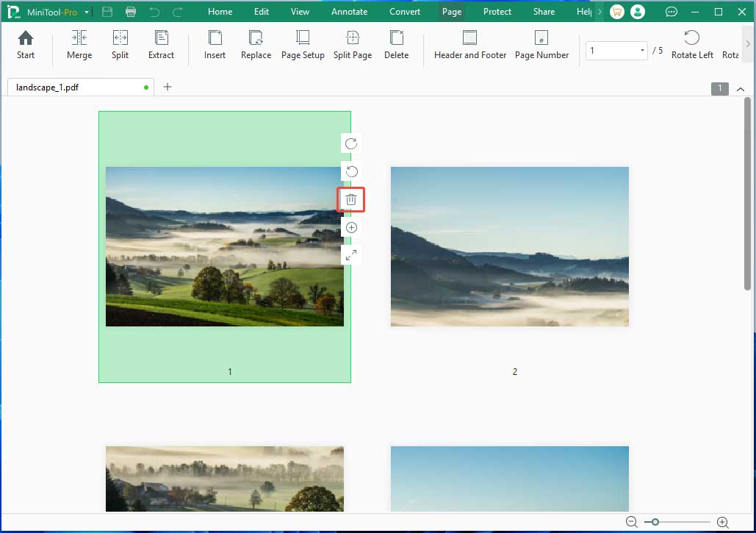Click the zoom in magnifier icon
This screenshot has height=533, width=756.
click(x=722, y=522)
